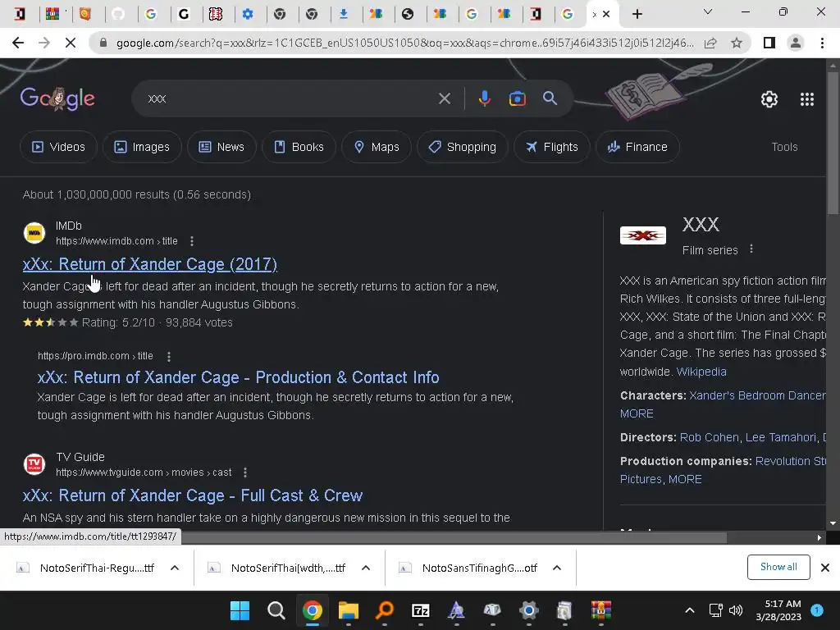Open the Rob Cohen director link
This screenshot has width=840, height=630.
pyautogui.click(x=710, y=437)
